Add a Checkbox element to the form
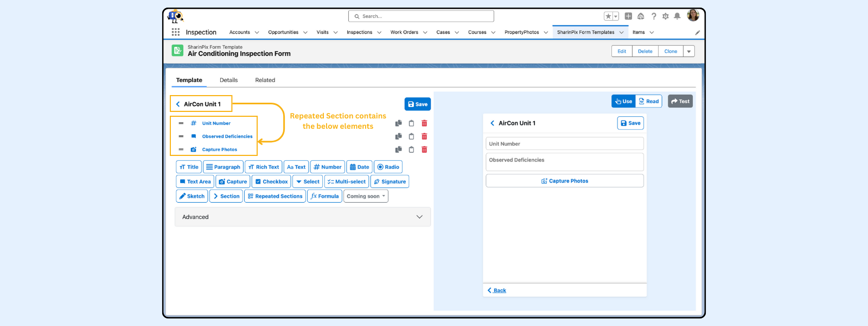868x326 pixels. point(271,181)
